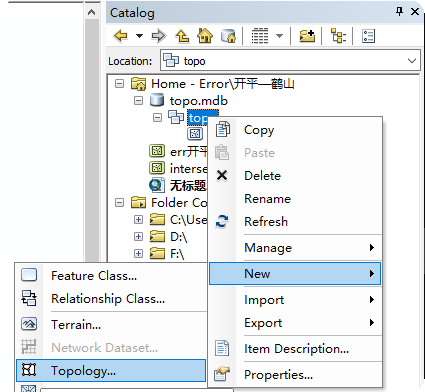This screenshot has height=392, width=425.
Task: Select the D:\ folder row
Action: coord(178,237)
